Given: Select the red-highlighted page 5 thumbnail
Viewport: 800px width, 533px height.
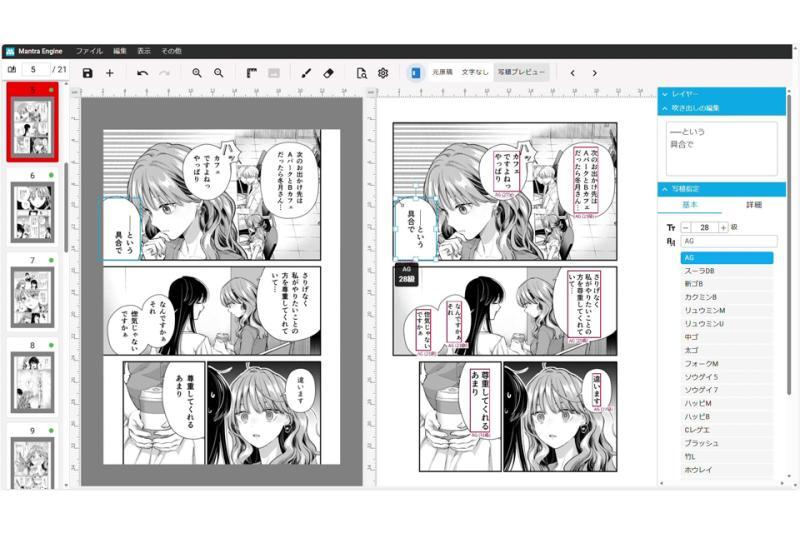Looking at the screenshot, I should tap(33, 122).
